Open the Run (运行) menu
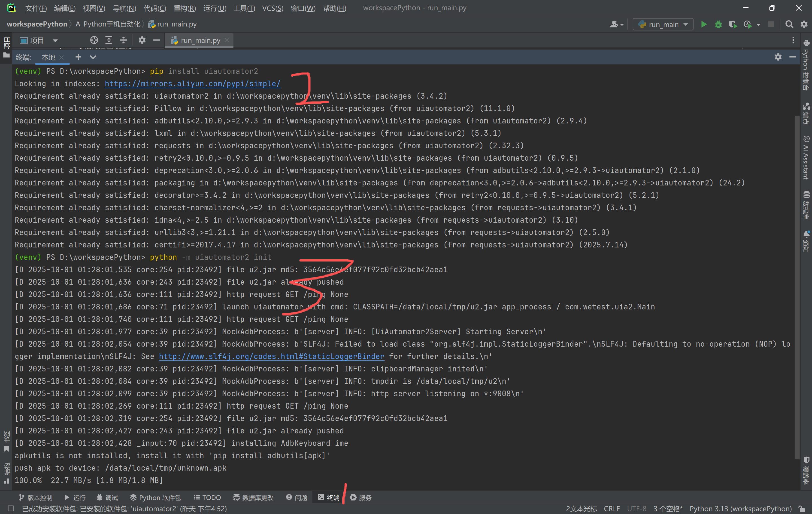 click(215, 8)
